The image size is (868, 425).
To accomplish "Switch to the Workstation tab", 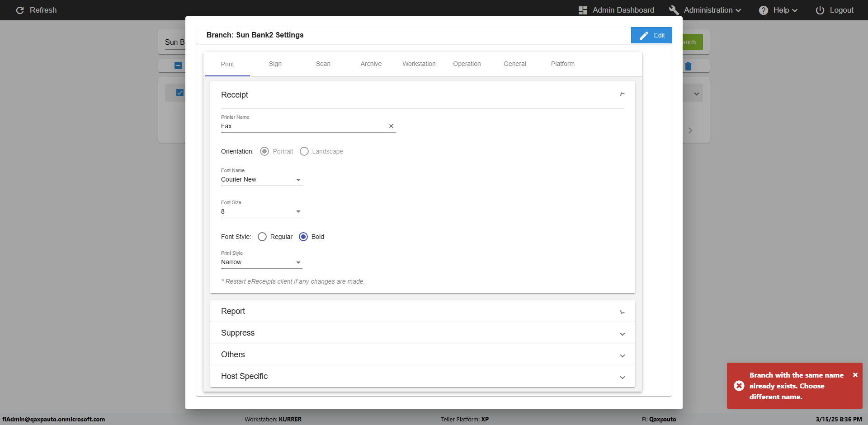I will (419, 64).
